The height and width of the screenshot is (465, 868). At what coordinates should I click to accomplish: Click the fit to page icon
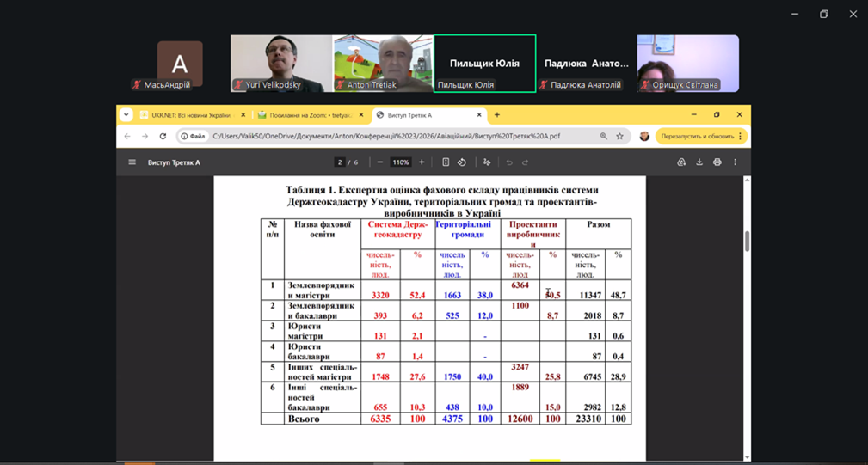[446, 162]
